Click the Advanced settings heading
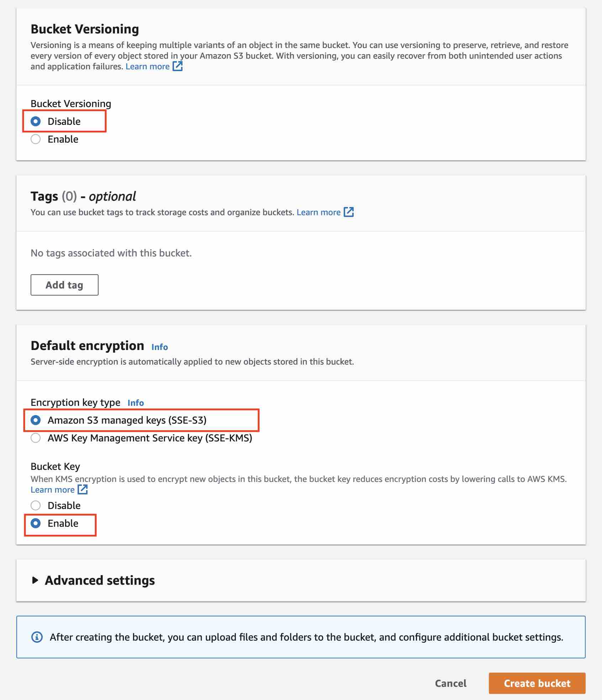602x700 pixels. click(100, 580)
